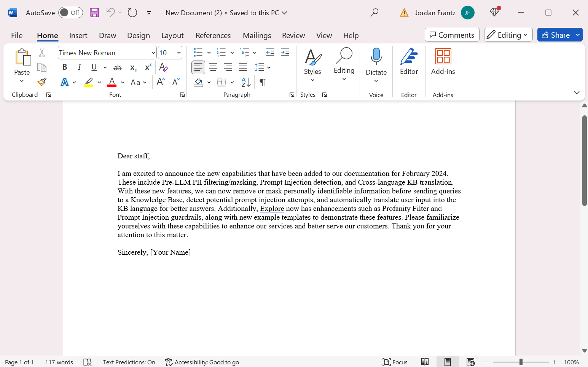This screenshot has height=367, width=588.
Task: Click Page 1 of 1 indicator
Action: pyautogui.click(x=19, y=362)
